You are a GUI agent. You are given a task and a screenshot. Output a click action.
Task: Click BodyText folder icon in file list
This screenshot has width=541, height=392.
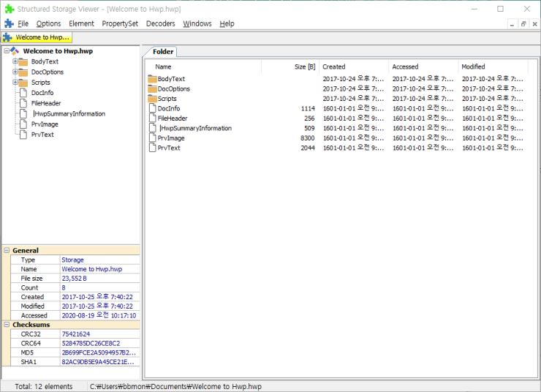point(152,79)
